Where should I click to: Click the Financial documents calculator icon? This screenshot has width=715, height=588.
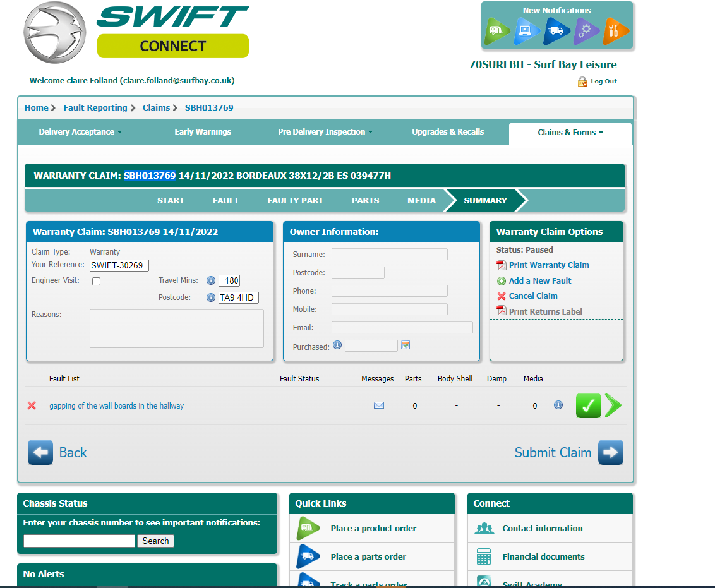click(484, 557)
